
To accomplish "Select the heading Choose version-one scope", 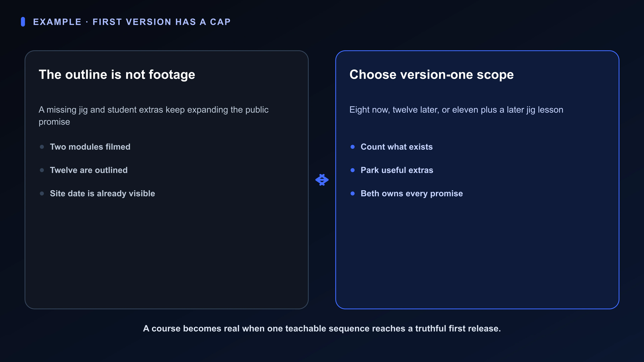I will [x=432, y=74].
